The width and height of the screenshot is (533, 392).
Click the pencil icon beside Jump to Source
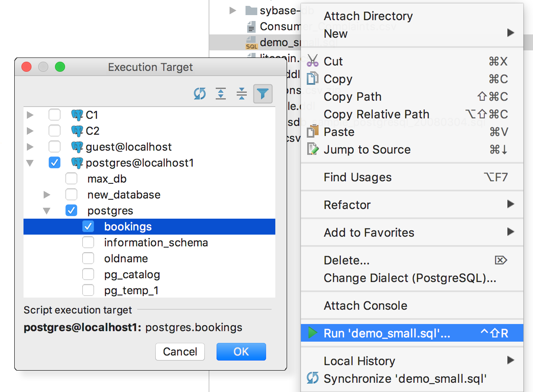click(x=313, y=149)
